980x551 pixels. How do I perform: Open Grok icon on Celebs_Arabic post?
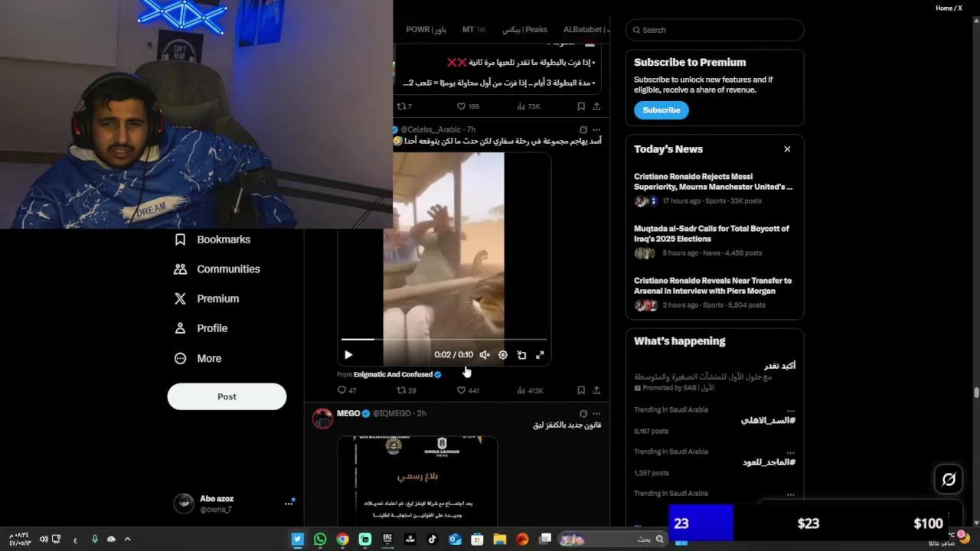(x=583, y=130)
